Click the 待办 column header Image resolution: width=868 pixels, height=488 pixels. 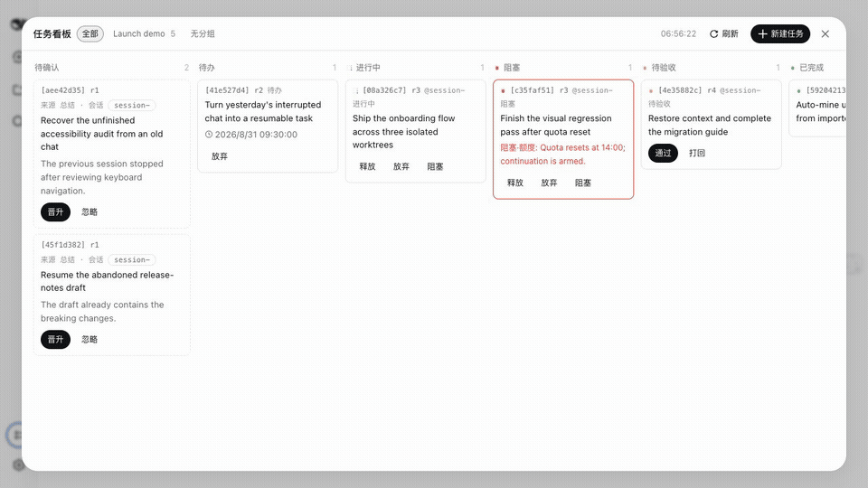coord(206,68)
